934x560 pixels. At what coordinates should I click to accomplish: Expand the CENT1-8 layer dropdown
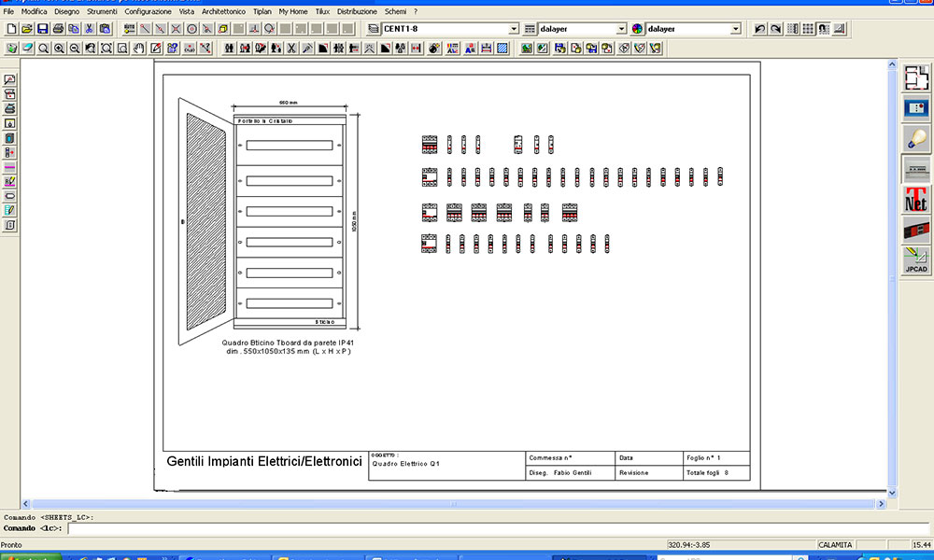(x=514, y=29)
